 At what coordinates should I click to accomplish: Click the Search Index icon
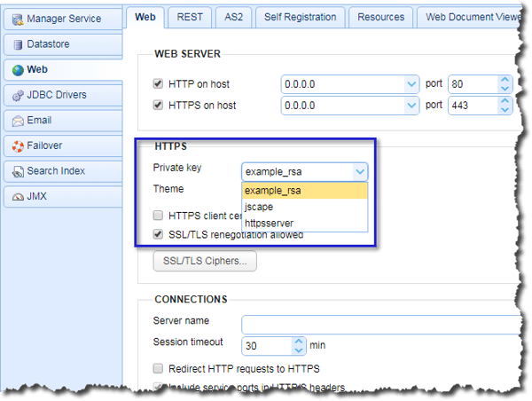(x=18, y=171)
